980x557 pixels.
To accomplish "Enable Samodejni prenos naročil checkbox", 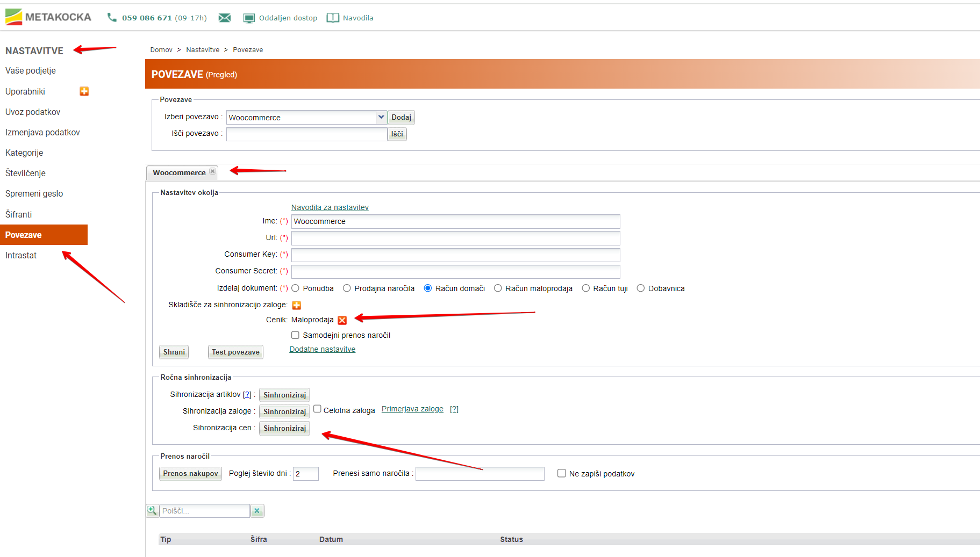I will 295,335.
